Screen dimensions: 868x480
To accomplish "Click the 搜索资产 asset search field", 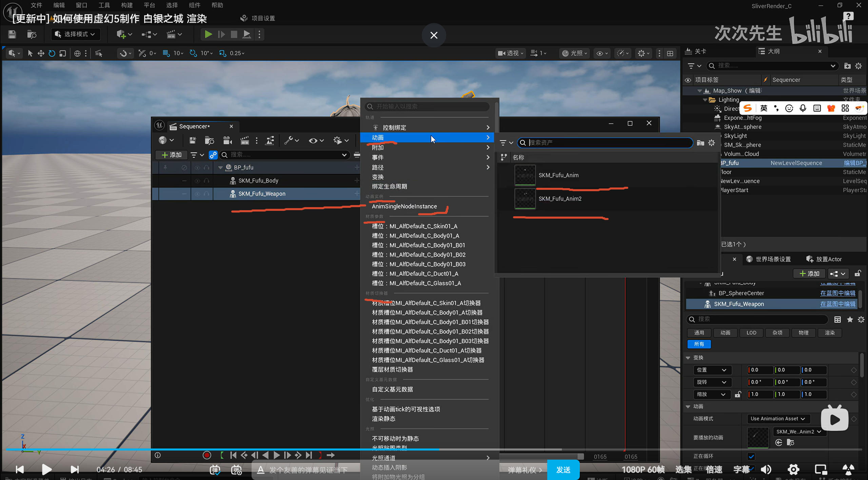I will pyautogui.click(x=605, y=143).
